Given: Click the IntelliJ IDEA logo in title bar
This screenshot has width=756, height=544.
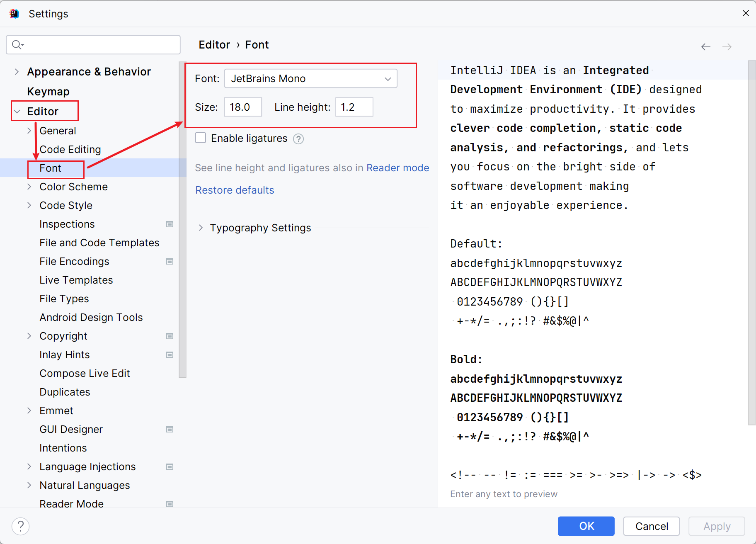Looking at the screenshot, I should [x=15, y=14].
